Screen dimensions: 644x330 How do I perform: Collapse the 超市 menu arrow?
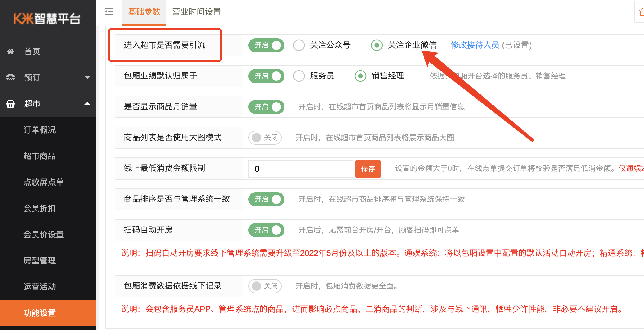pyautogui.click(x=87, y=103)
